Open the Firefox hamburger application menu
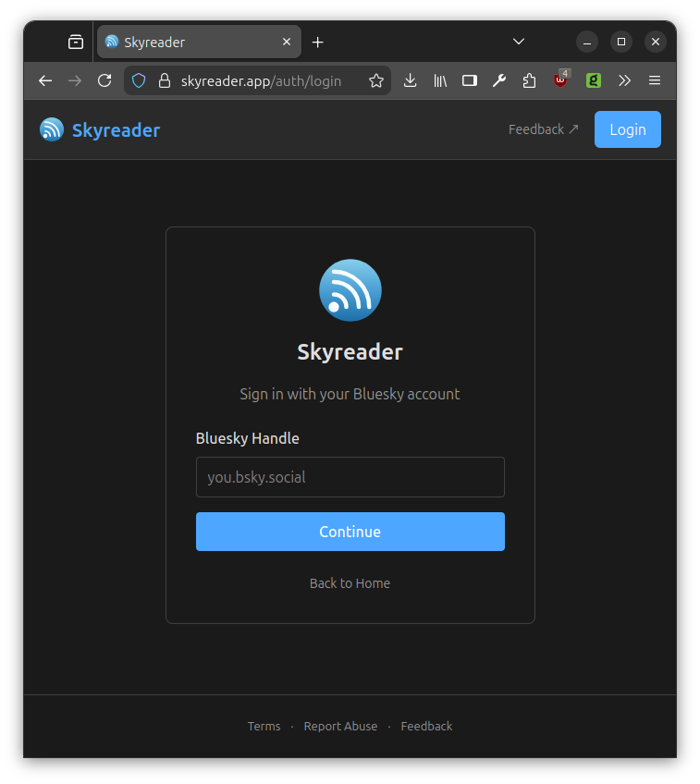Viewport: 700px width, 784px height. pyautogui.click(x=655, y=80)
